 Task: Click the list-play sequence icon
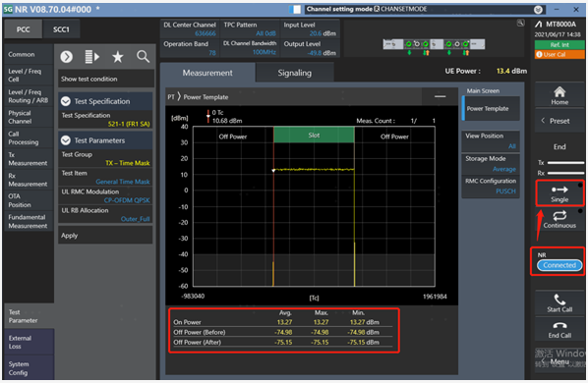click(x=91, y=57)
